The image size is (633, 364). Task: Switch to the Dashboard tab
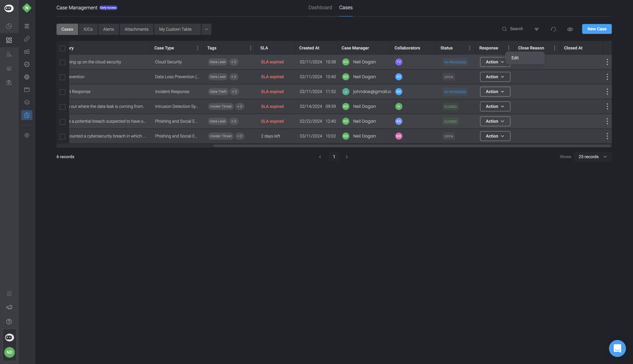pyautogui.click(x=320, y=7)
